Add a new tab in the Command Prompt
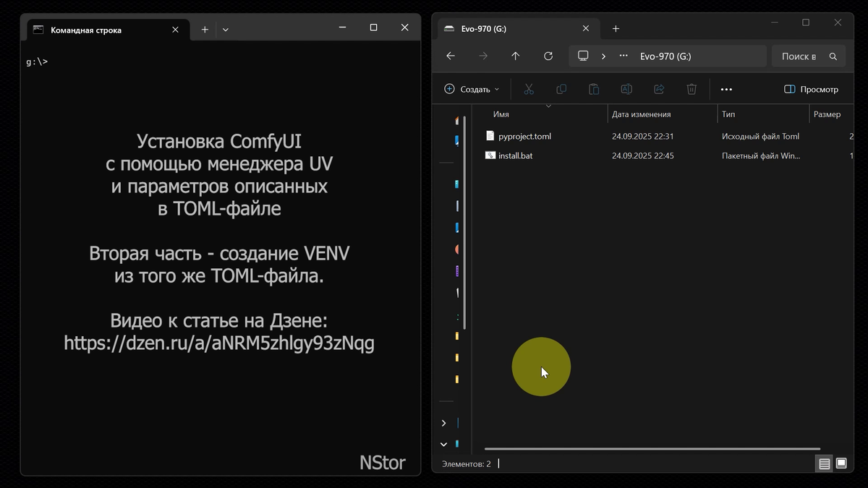Screen dimensions: 868x488 click(205, 30)
